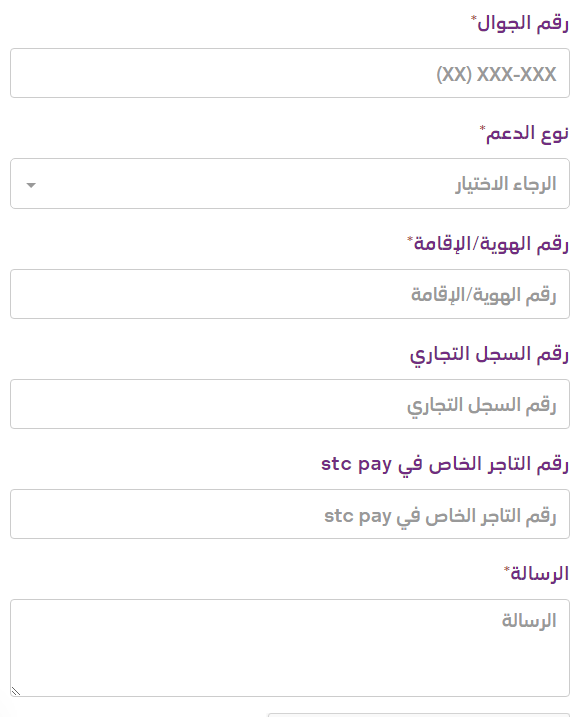Screen dimensions: 586x717
Task: Click the رقم التاجر الخاص في stc pay label
Action: (x=445, y=464)
